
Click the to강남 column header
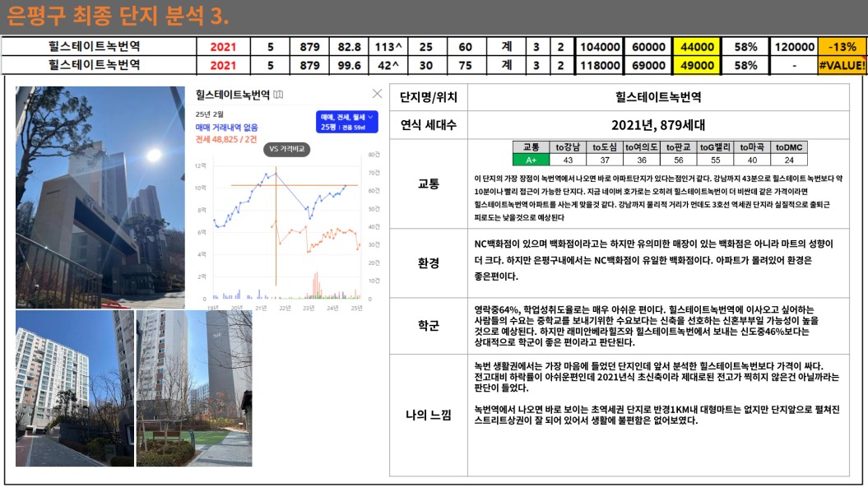point(568,147)
